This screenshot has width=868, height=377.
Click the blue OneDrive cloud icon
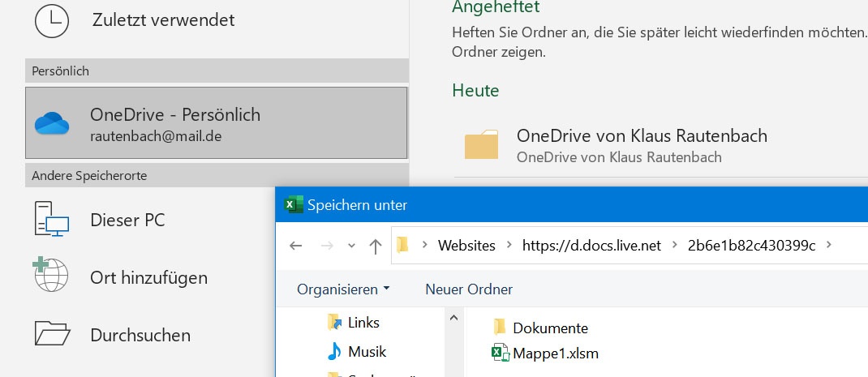52,123
